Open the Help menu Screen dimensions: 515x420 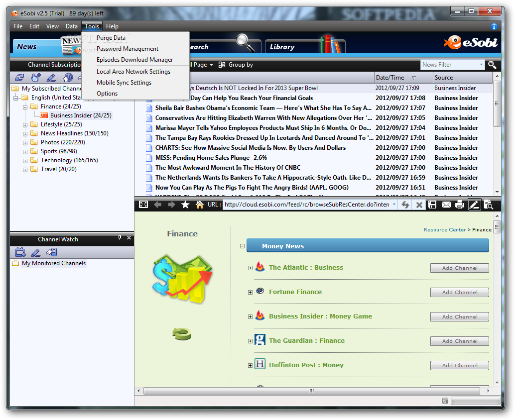coord(112,26)
